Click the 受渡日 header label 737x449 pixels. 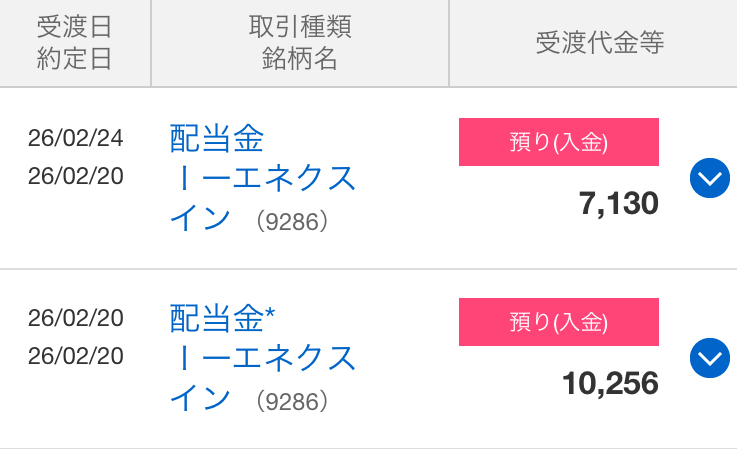75,25
